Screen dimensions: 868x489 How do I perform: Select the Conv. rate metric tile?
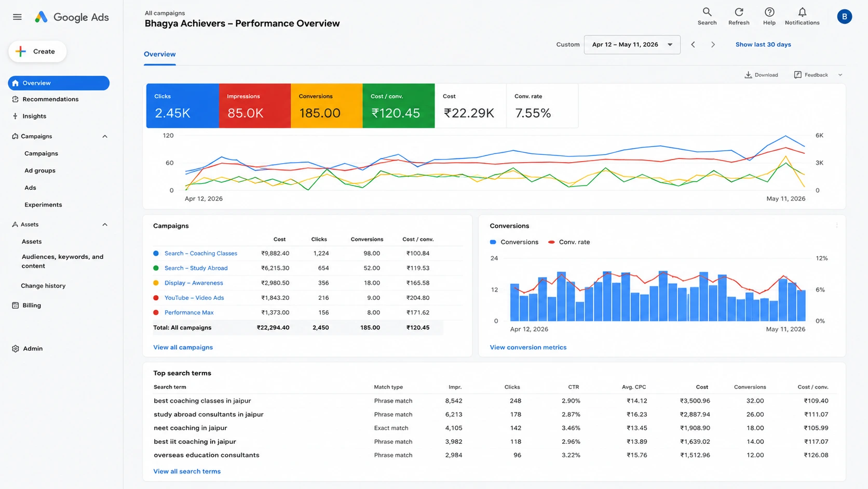point(542,105)
